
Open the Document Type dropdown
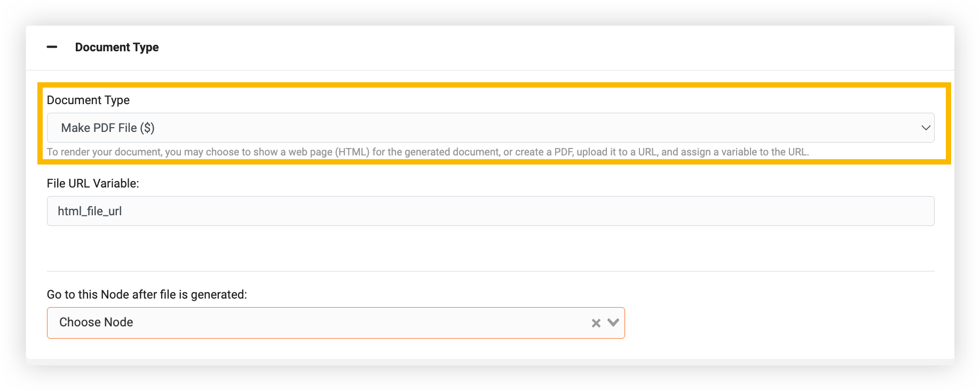pyautogui.click(x=491, y=128)
